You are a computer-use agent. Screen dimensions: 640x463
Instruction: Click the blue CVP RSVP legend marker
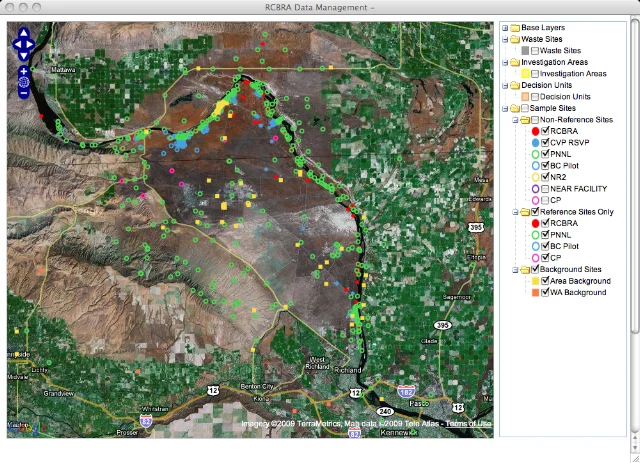(x=536, y=143)
